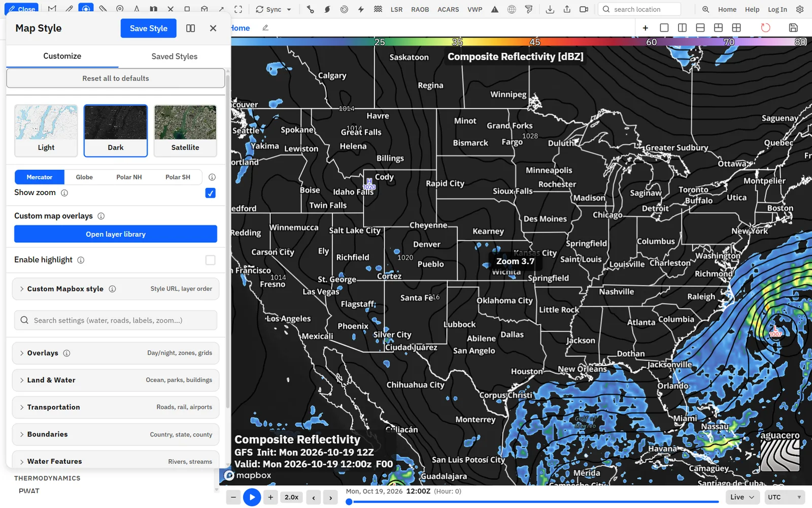This screenshot has height=508, width=812.
Task: Switch to the Saved Styles tab
Action: point(174,56)
